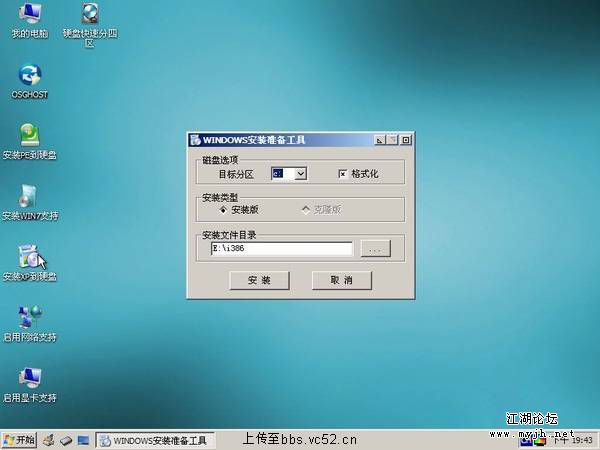The image size is (600, 450).
Task: Click the 开始 start button
Action: (19, 440)
